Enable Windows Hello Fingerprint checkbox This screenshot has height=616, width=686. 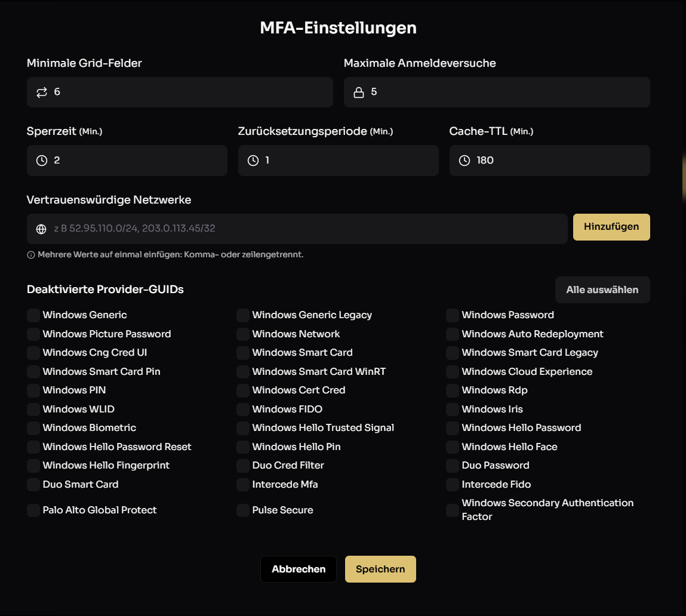(x=33, y=466)
